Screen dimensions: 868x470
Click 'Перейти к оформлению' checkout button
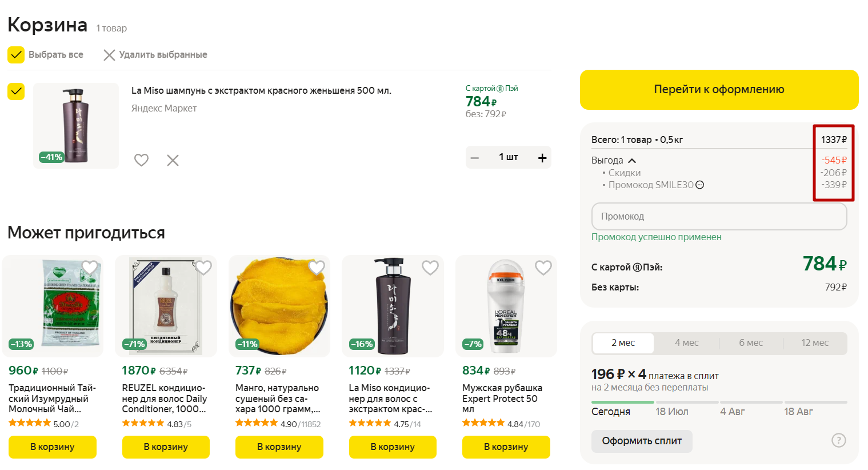point(719,90)
